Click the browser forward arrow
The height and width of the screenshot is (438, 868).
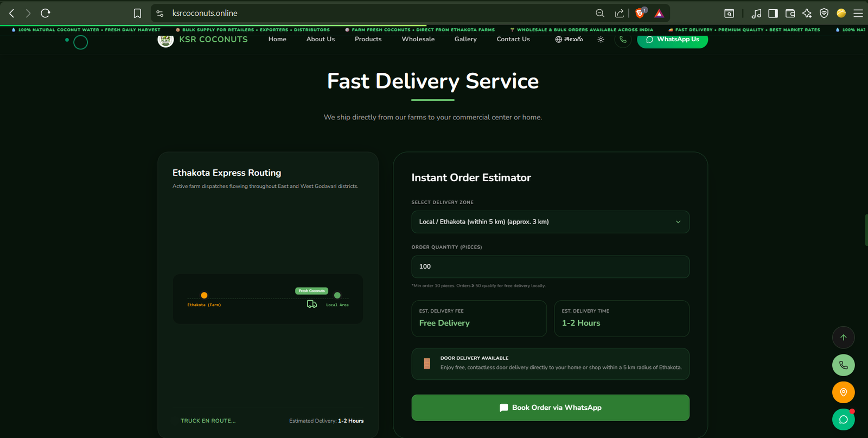(x=28, y=13)
